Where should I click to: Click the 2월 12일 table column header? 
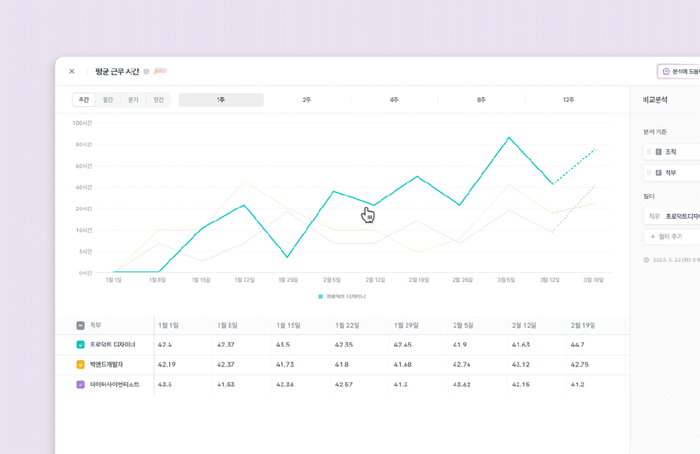pos(524,325)
